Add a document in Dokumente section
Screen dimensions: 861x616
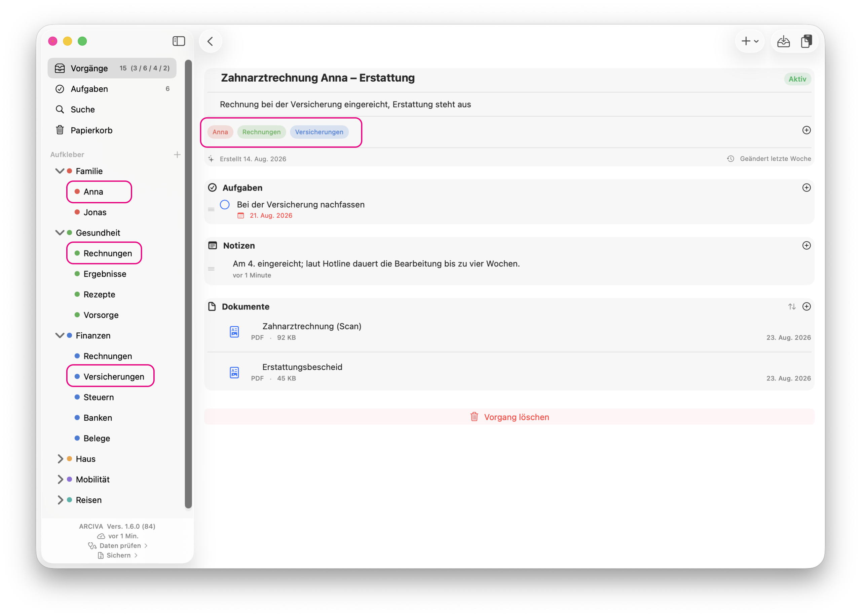click(806, 306)
